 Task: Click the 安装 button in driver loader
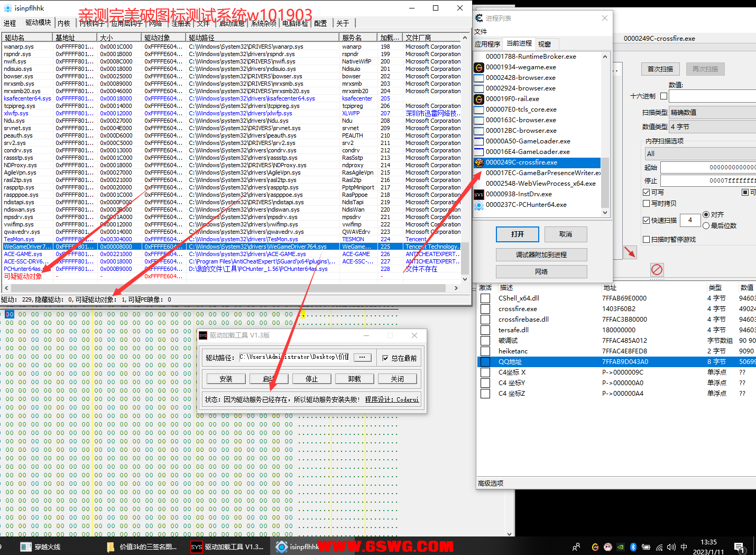[x=226, y=379]
